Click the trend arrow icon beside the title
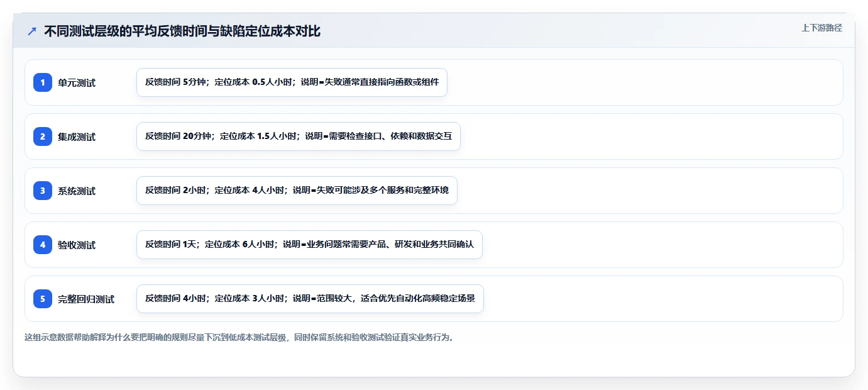 tap(32, 31)
